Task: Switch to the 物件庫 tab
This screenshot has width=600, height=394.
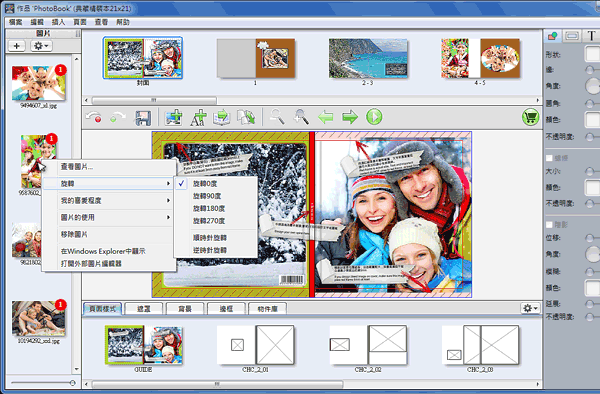Action: [x=267, y=308]
